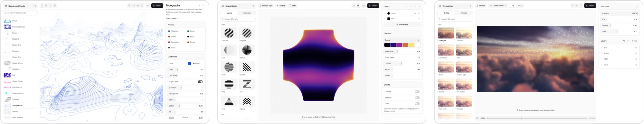Go to previous background with left arrow
This screenshot has height=124, width=644.
(199, 5)
